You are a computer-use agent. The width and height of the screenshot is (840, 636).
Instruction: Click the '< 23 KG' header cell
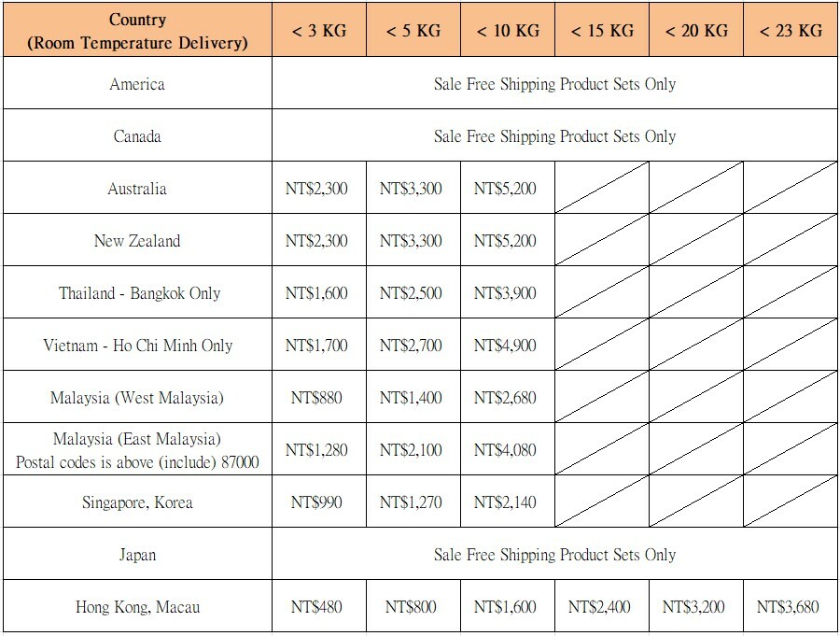click(x=790, y=31)
